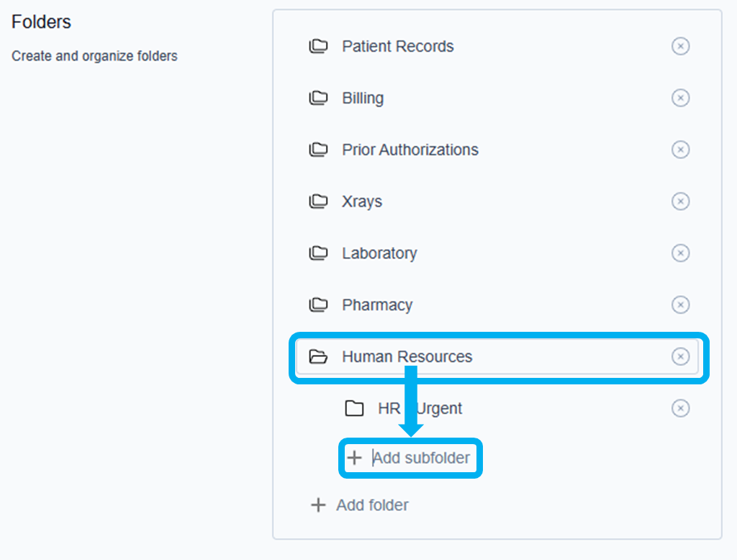Delete the Billing folder with X icon
The width and height of the screenshot is (737, 560).
680,98
